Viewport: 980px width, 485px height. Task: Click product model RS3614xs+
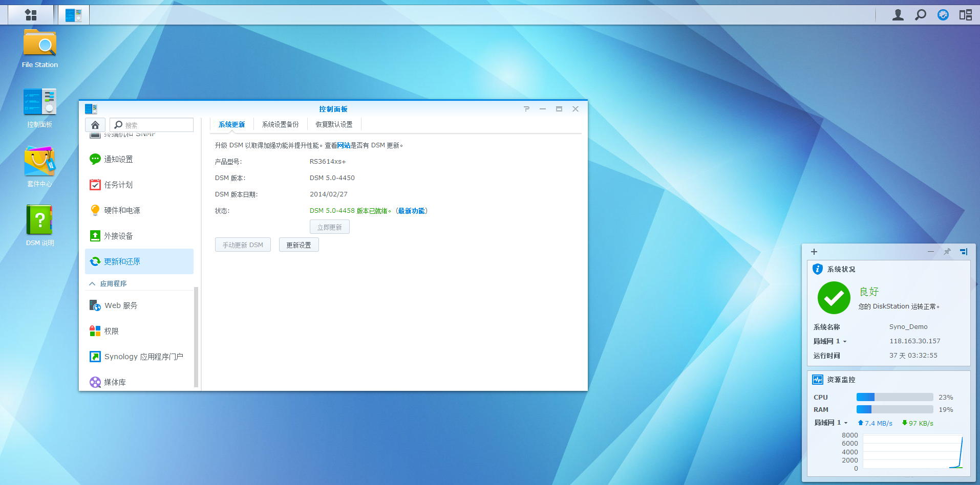(328, 162)
